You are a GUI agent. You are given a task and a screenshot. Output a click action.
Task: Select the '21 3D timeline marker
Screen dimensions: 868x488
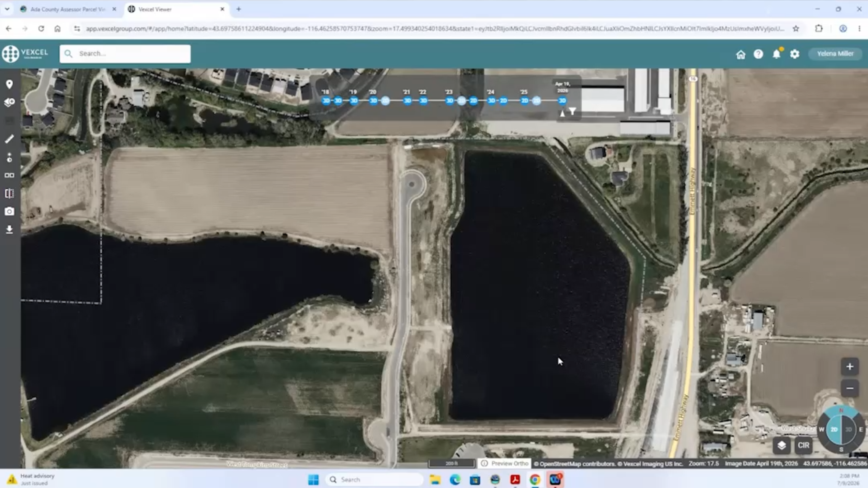coord(407,101)
